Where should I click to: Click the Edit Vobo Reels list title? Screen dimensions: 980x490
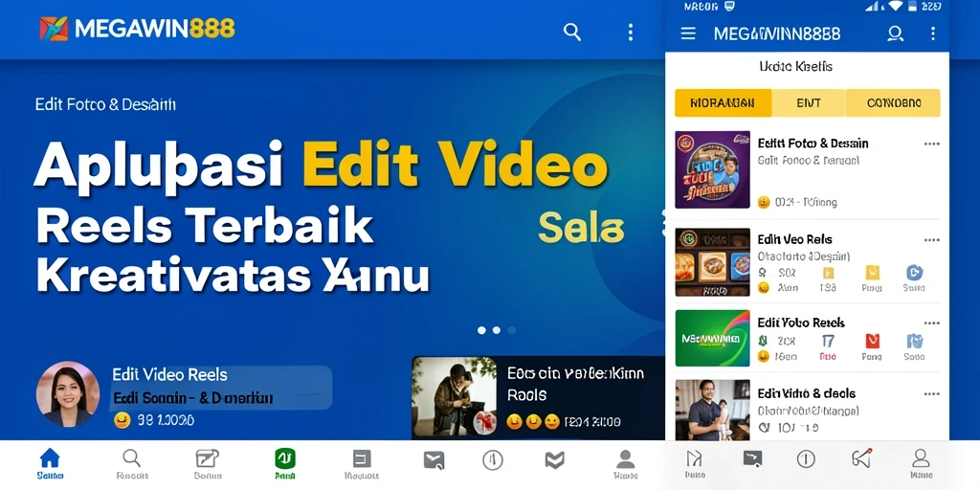click(x=801, y=323)
